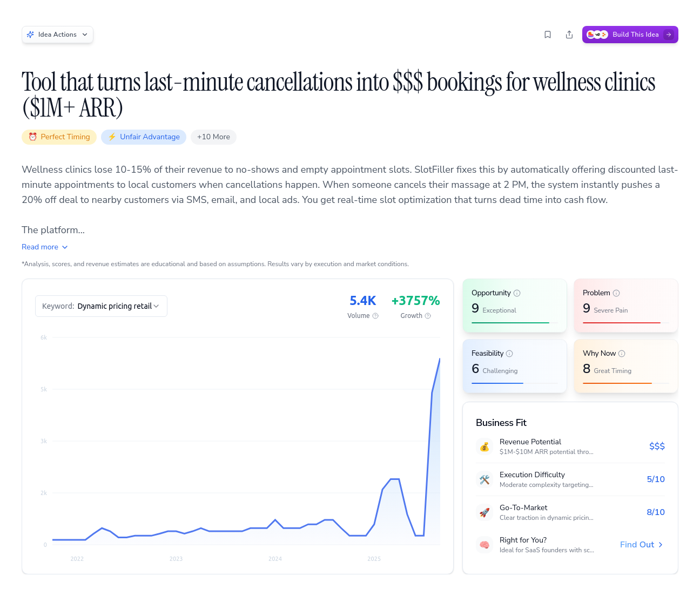Click info icon beside Feasibility
The height and width of the screenshot is (596, 700).
tap(509, 354)
